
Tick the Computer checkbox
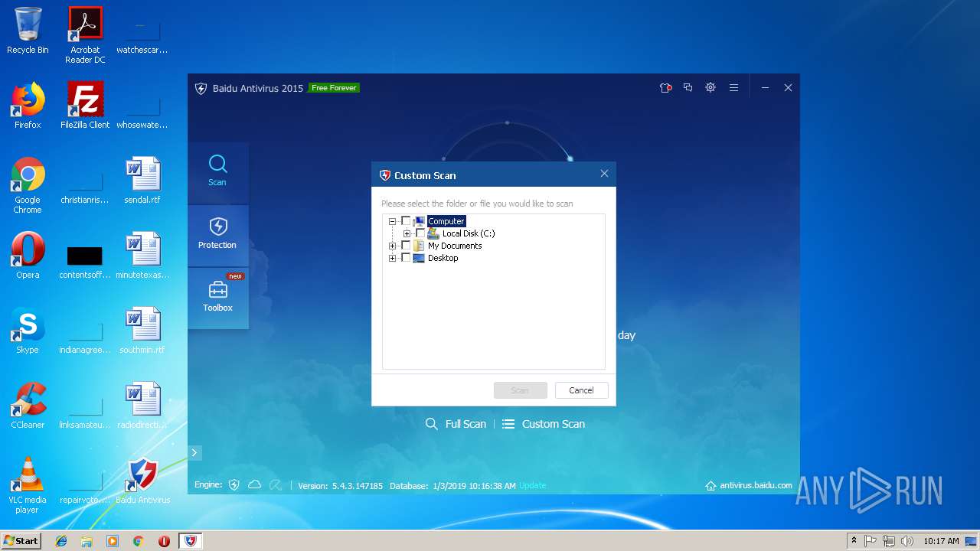click(406, 221)
